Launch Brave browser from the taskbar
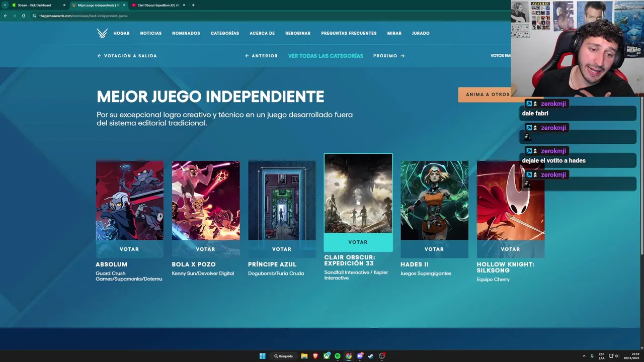The width and height of the screenshot is (644, 362). click(x=315, y=356)
